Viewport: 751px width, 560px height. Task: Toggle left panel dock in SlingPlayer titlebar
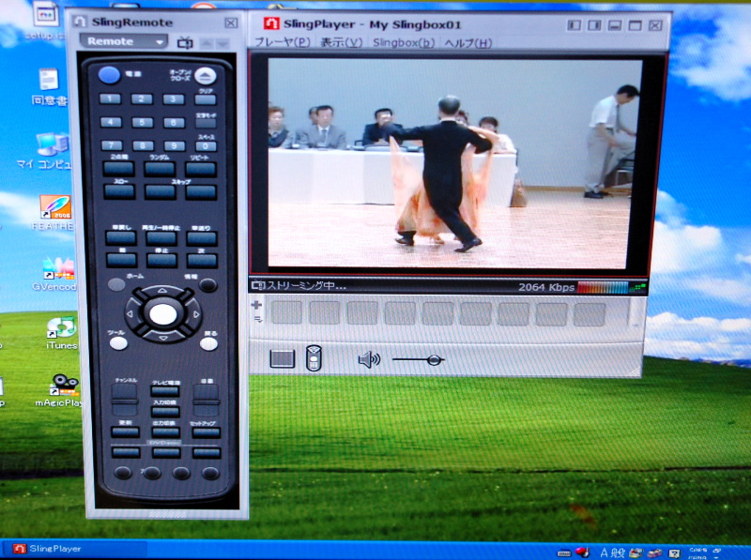(574, 24)
